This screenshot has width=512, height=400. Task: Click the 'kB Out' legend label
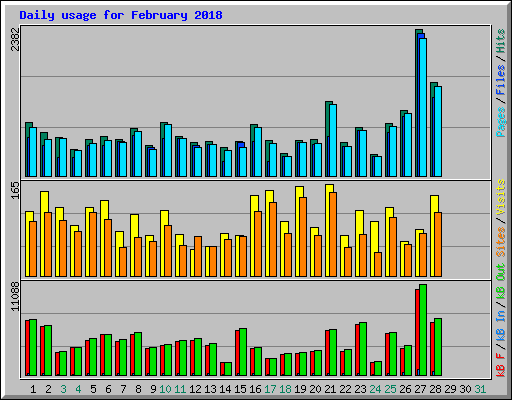click(501, 281)
